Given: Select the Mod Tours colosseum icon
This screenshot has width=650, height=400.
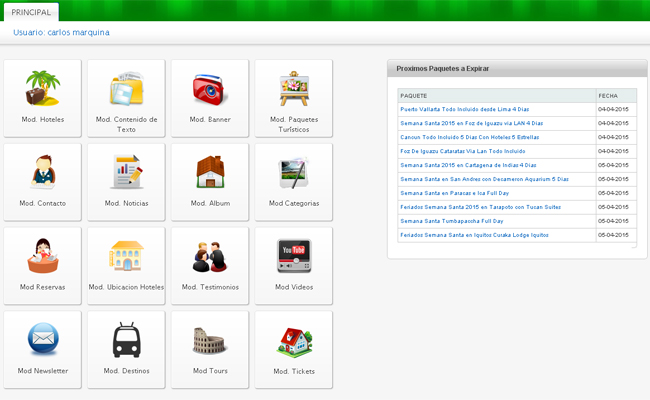Looking at the screenshot, I should [210, 340].
